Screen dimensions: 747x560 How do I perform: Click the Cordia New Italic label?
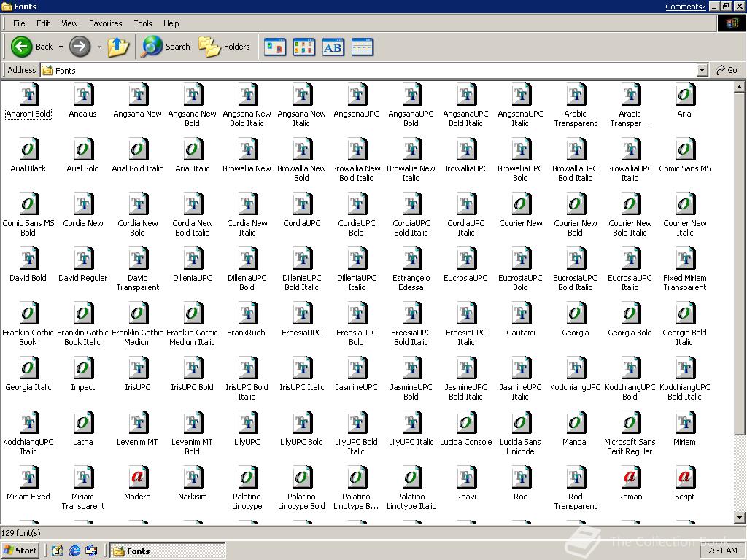pos(247,227)
